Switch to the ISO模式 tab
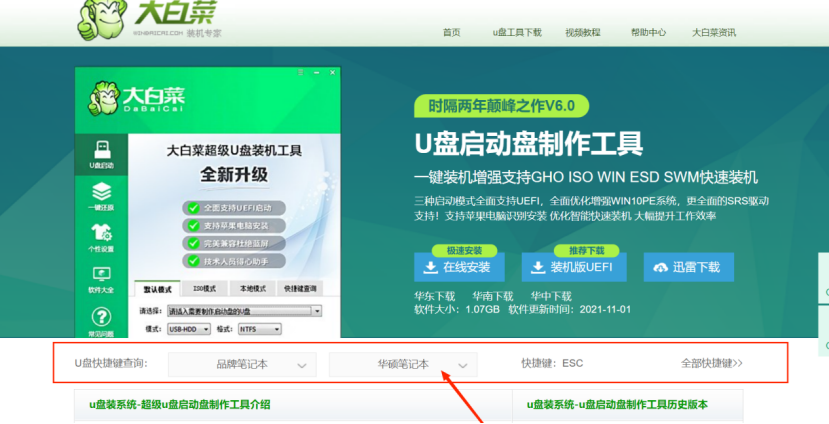Image resolution: width=829 pixels, height=424 pixels. coord(205,289)
